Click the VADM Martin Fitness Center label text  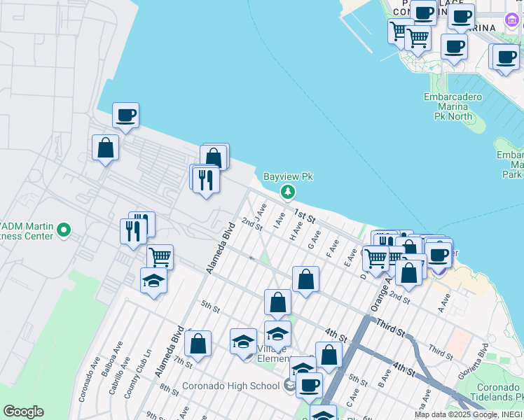click(x=27, y=232)
